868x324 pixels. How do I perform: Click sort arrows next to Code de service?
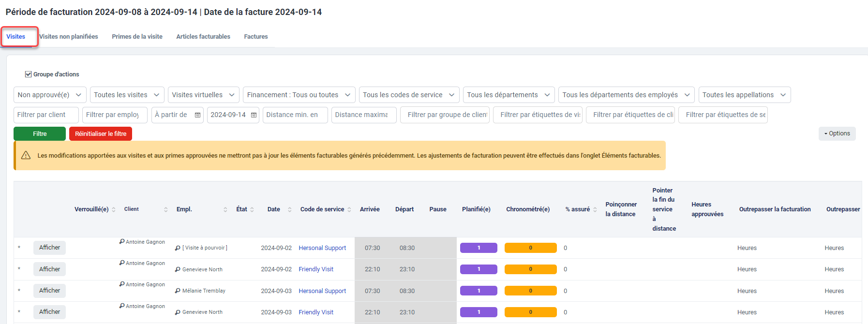coord(349,209)
